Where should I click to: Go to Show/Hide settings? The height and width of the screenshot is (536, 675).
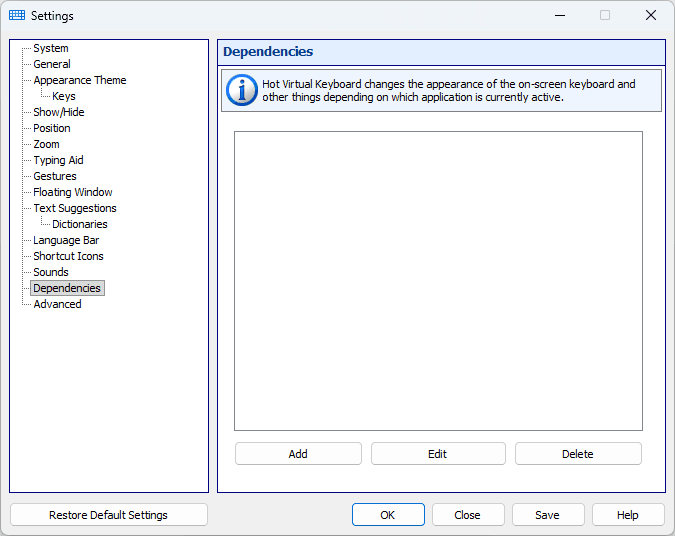[59, 112]
